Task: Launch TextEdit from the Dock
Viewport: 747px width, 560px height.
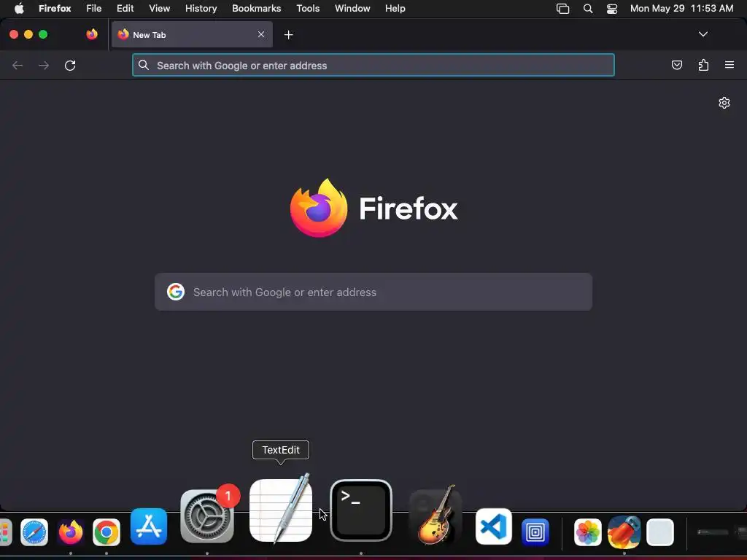Action: click(281, 510)
